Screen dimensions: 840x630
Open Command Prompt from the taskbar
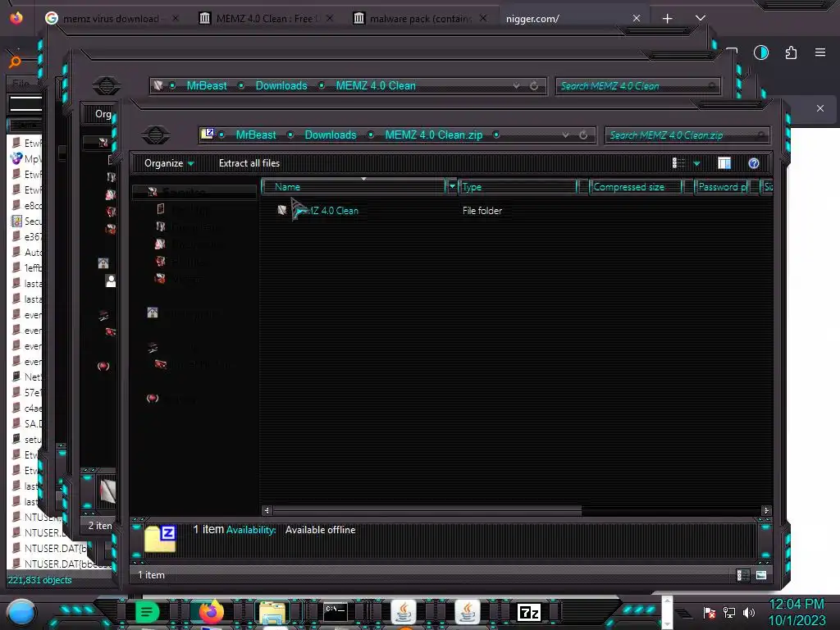(336, 612)
